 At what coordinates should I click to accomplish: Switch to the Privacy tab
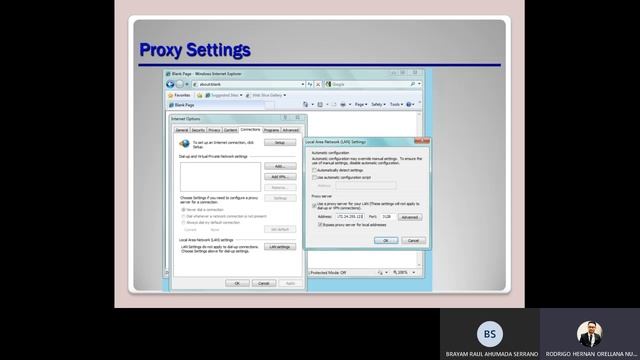point(214,130)
